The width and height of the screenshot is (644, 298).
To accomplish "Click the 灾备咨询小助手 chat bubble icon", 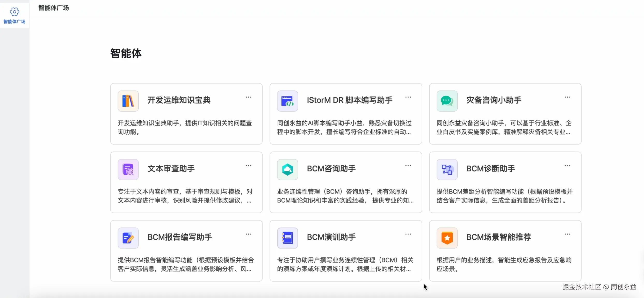I will 447,101.
